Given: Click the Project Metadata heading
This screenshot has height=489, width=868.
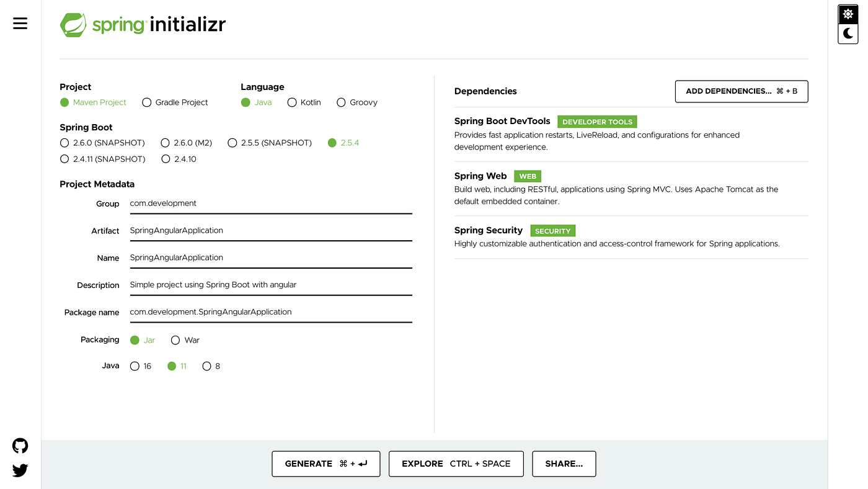Looking at the screenshot, I should 97,184.
